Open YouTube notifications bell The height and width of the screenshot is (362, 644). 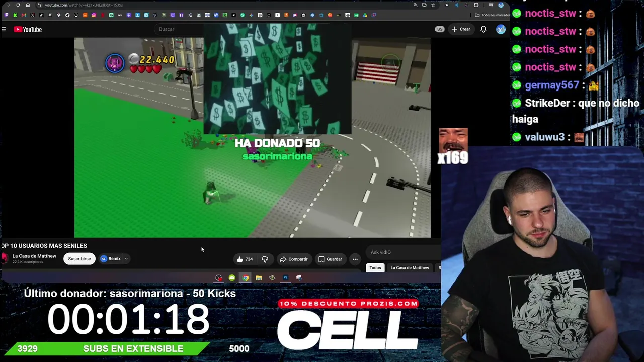(x=483, y=29)
